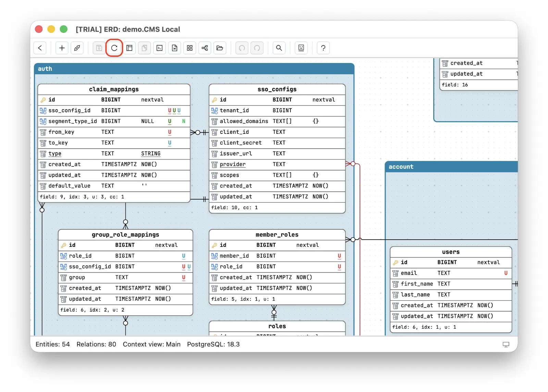Click the red U marker on users email

(x=506, y=273)
